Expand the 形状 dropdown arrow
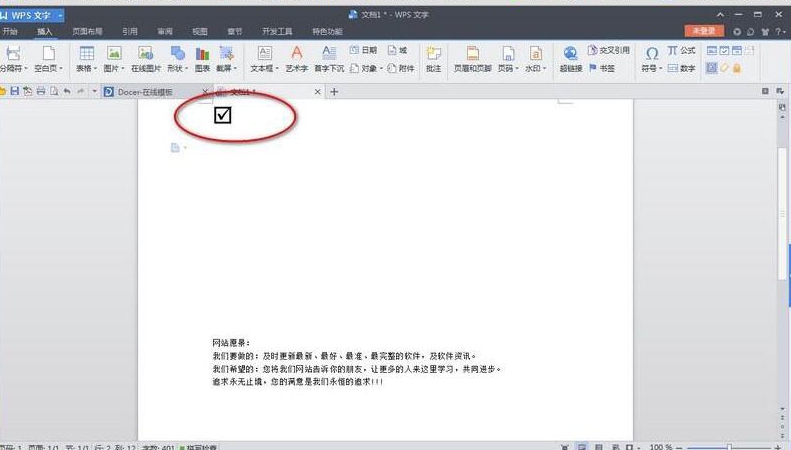 (x=186, y=68)
